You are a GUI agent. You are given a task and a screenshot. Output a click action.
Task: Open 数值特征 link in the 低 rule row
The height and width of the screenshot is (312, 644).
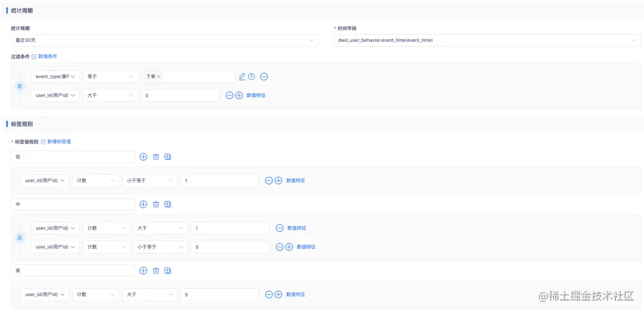296,180
